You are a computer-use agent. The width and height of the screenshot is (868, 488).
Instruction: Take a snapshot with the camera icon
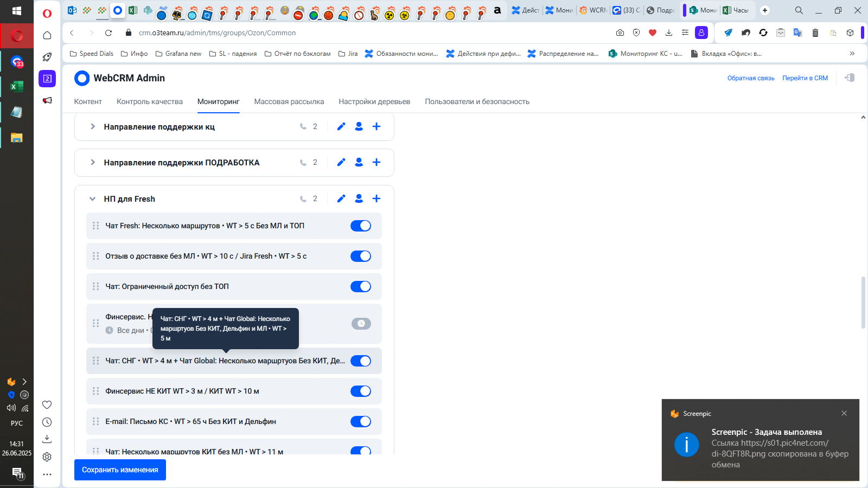coord(620,33)
